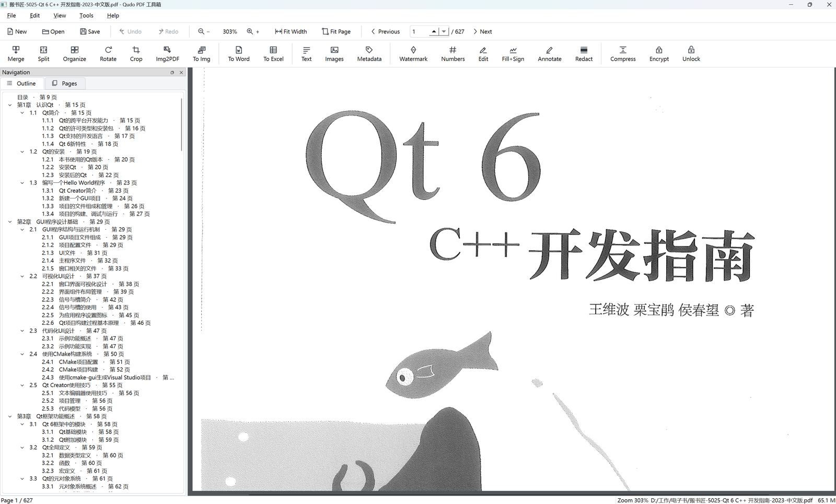
Task: Click the zoom out minus button
Action: [x=204, y=31]
